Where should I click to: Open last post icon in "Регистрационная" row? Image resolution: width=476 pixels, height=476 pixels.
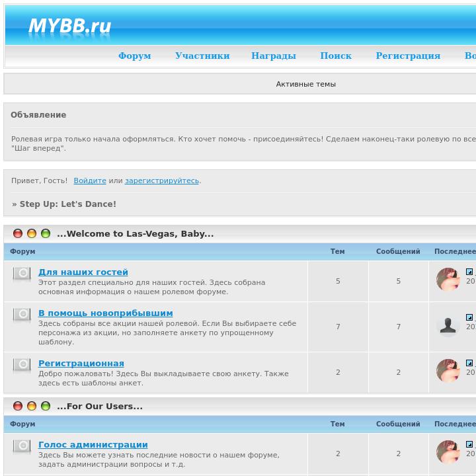pos(469,363)
